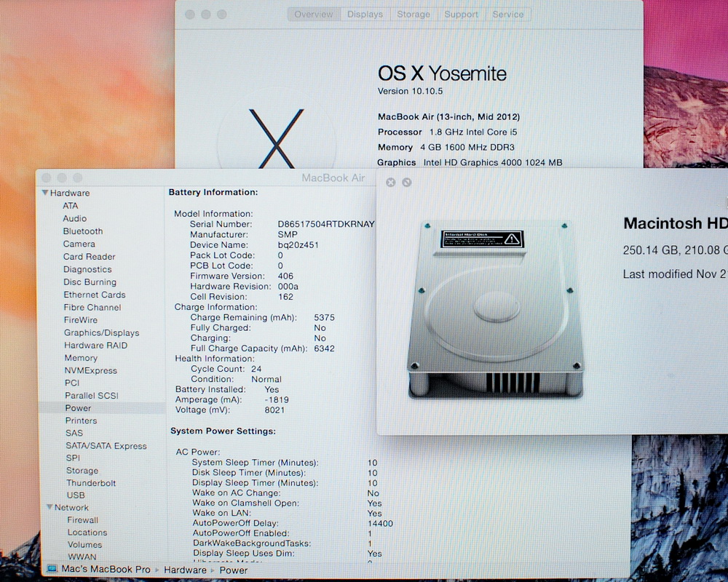Click the Voltage value 8021
Viewport: 728px width, 582px height.
[x=274, y=410]
